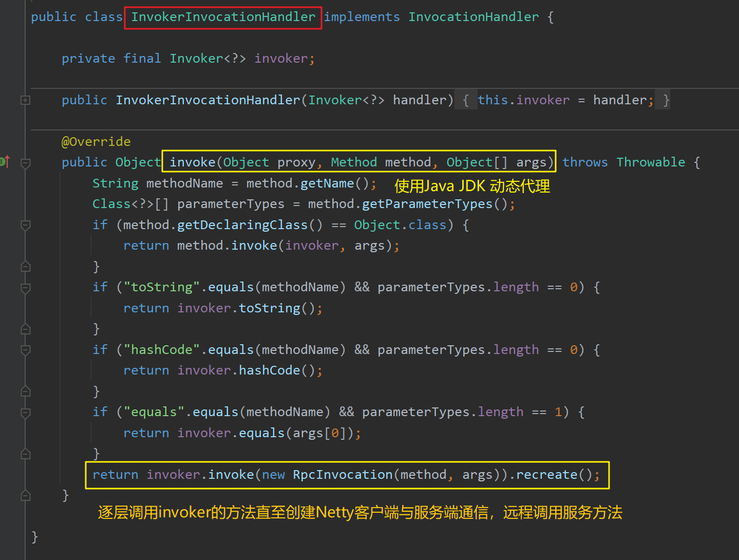Click the RpcInvocation class name
739x560 pixels.
pos(343,475)
